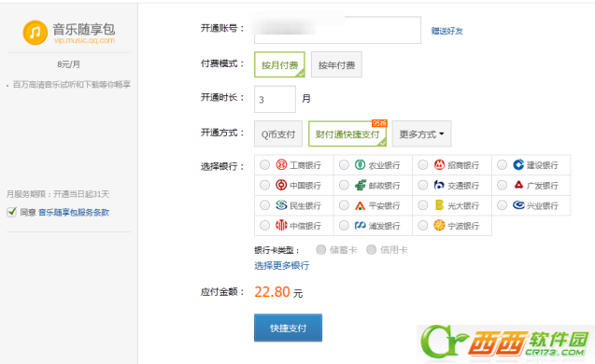Select the 浦发银行 radio button
595x364 pixels.
344,225
